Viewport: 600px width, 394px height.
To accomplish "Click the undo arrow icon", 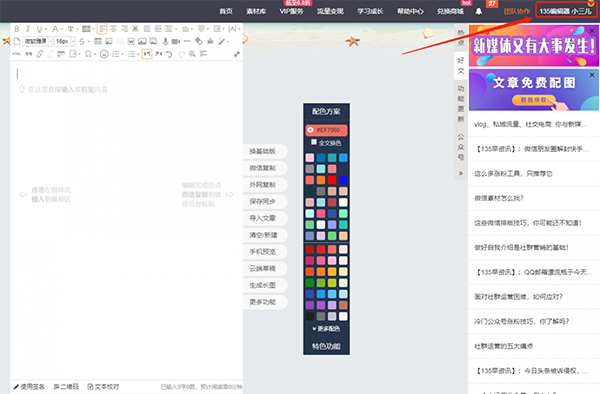I will point(169,54).
